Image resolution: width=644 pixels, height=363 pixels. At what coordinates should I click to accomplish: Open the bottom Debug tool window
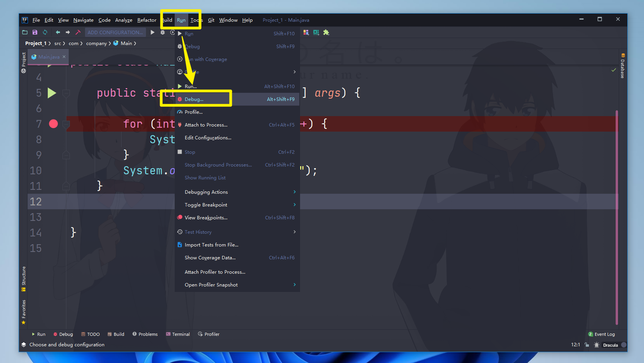63,334
